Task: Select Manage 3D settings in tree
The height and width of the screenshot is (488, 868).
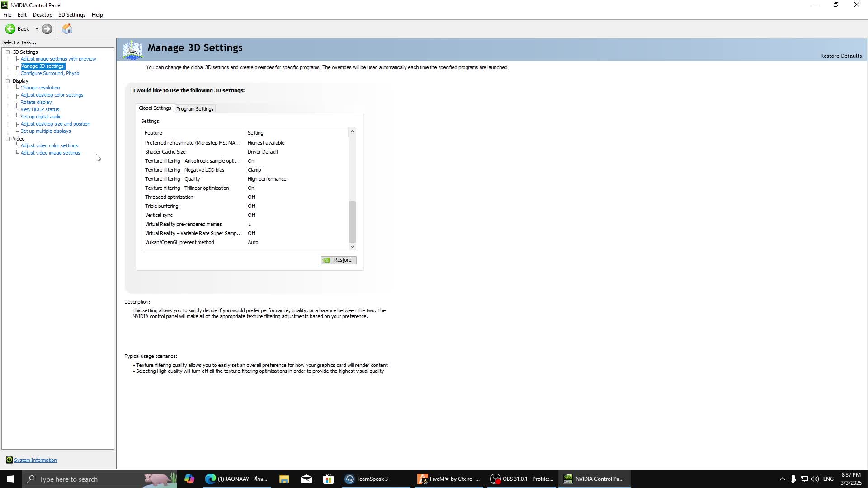Action: (42, 66)
